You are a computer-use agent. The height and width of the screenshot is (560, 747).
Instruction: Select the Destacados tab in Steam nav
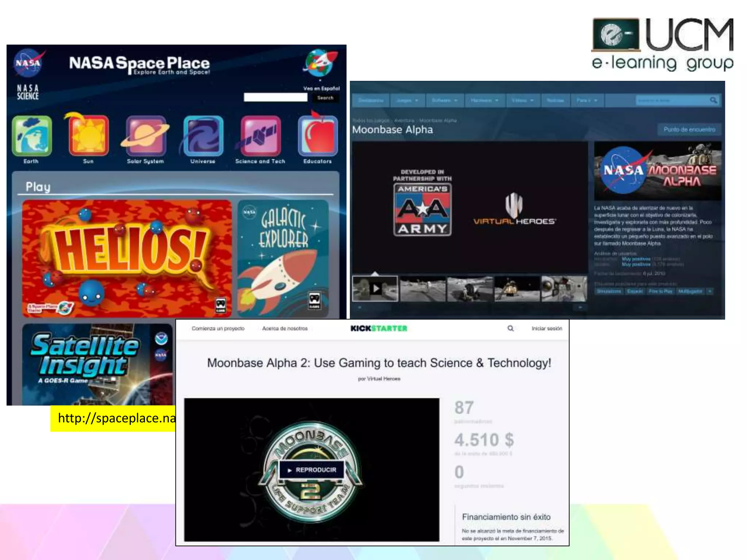[x=371, y=100]
